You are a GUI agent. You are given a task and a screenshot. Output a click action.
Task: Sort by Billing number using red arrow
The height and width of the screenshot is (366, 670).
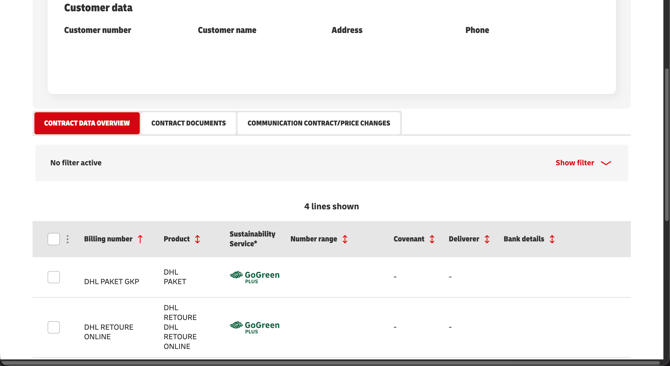coord(140,239)
